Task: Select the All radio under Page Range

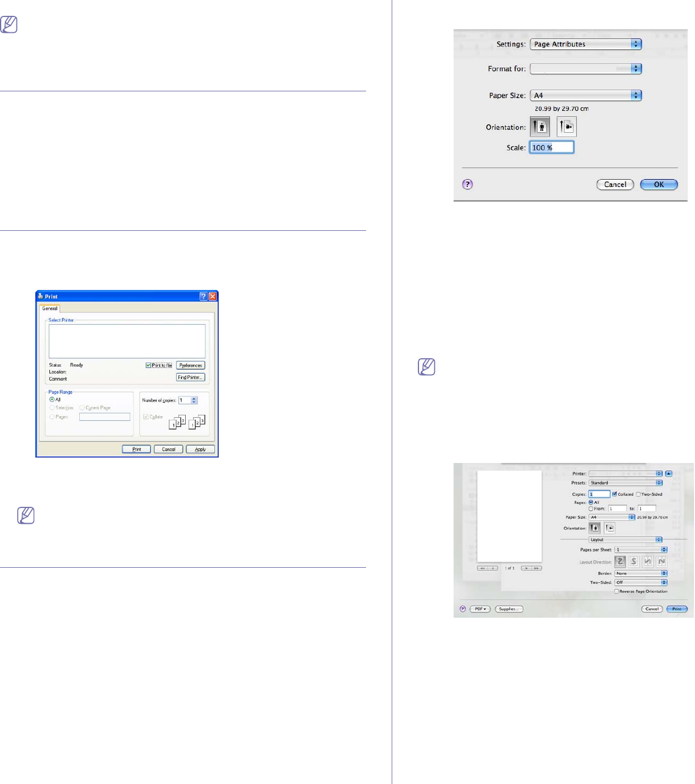Action: (52, 400)
